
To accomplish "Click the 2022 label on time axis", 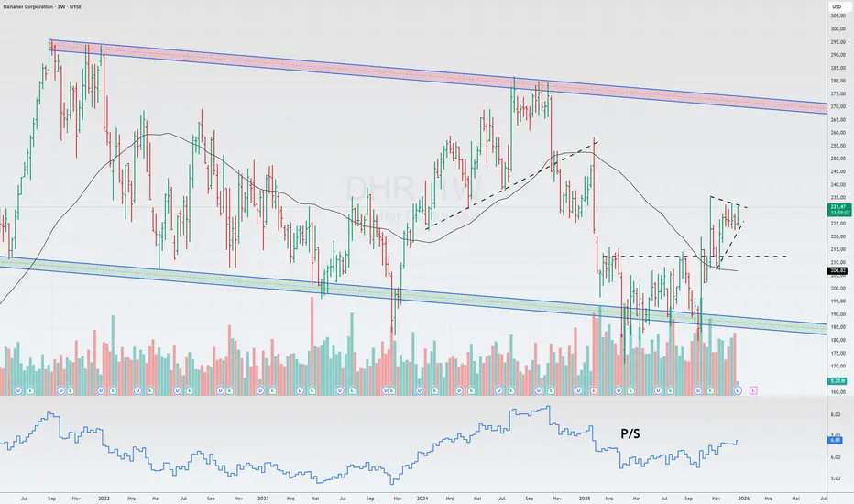I will click(x=104, y=498).
